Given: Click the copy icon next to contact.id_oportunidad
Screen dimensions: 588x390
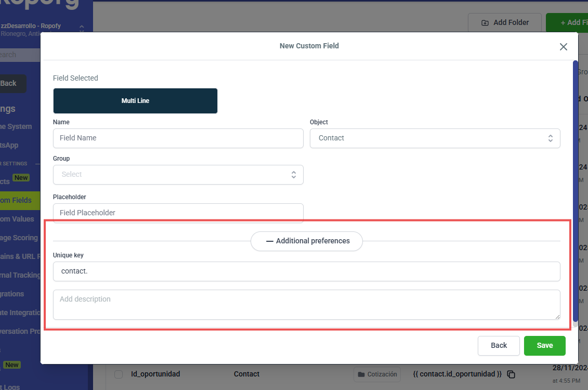Looking at the screenshot, I should 511,374.
